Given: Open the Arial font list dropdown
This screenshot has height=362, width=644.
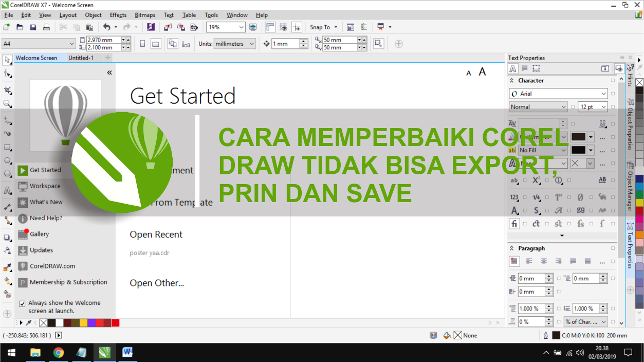Looking at the screenshot, I should pyautogui.click(x=603, y=94).
